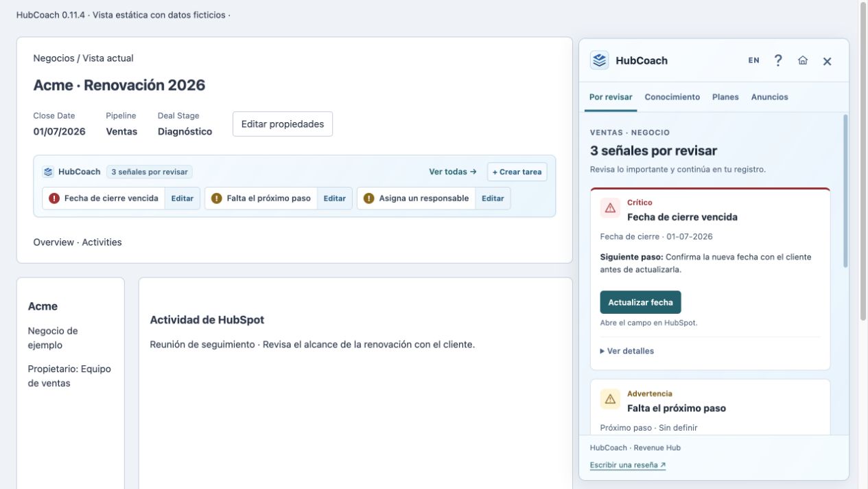868x489 pixels.
Task: Open the help question mark icon
Action: click(x=778, y=60)
